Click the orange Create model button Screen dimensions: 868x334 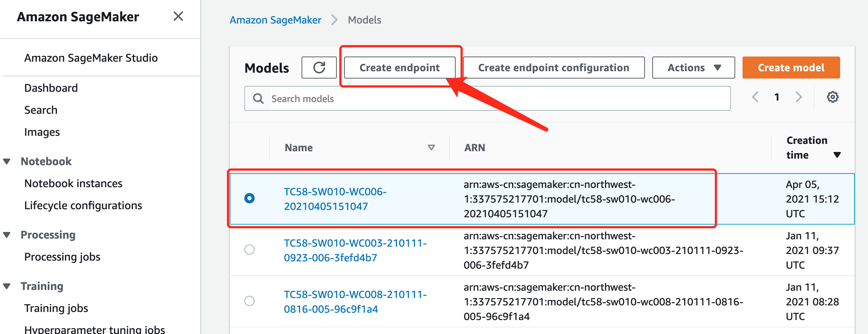tap(791, 68)
